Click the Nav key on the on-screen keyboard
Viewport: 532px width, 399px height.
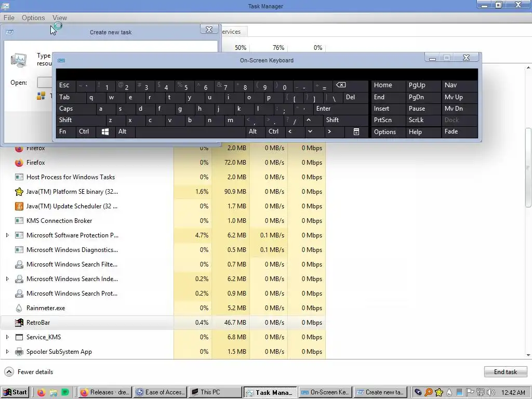point(459,86)
